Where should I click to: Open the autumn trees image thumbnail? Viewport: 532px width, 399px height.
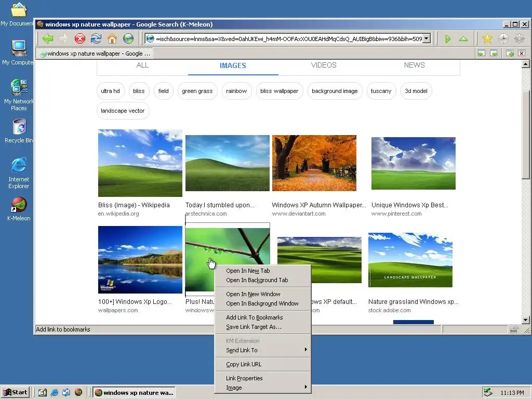click(x=314, y=163)
